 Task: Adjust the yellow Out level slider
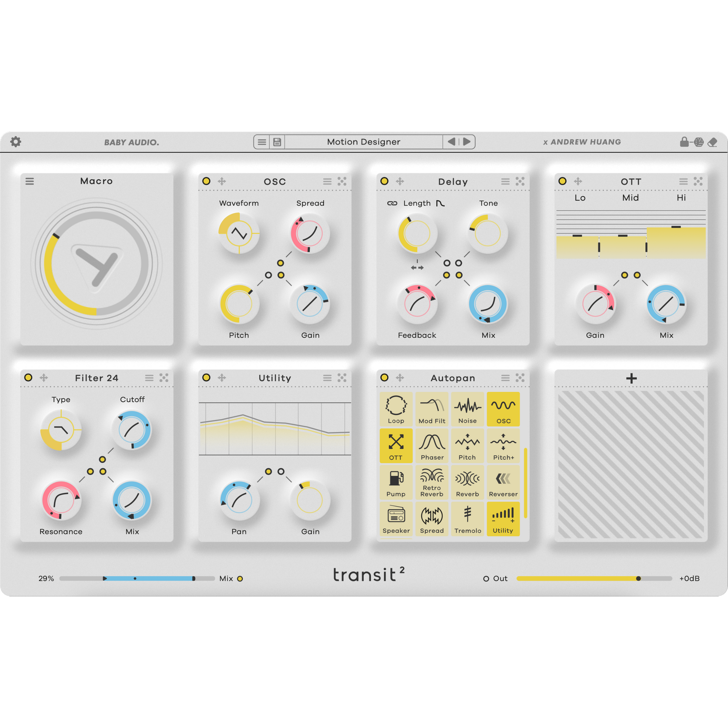pyautogui.click(x=638, y=578)
